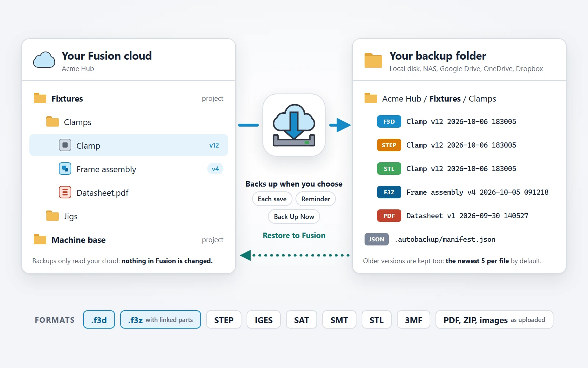Click .autobackup/manifest.json file name
The height and width of the screenshot is (368, 588).
point(445,239)
